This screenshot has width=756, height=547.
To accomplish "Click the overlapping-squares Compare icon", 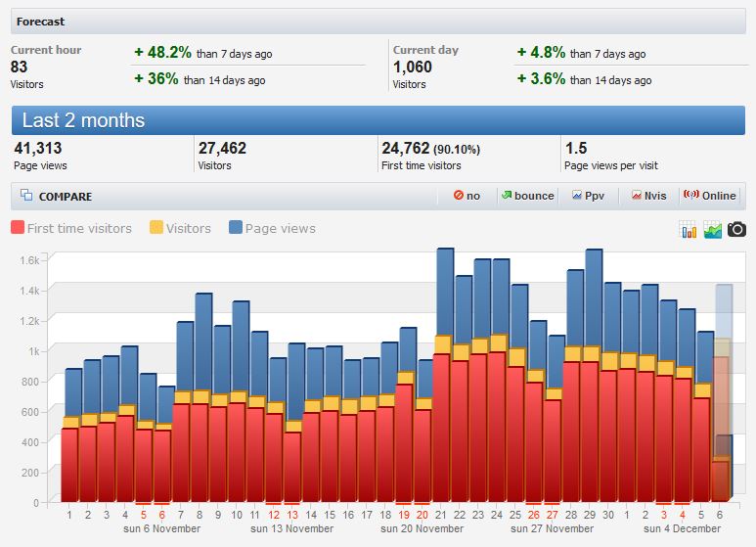I will coord(26,195).
